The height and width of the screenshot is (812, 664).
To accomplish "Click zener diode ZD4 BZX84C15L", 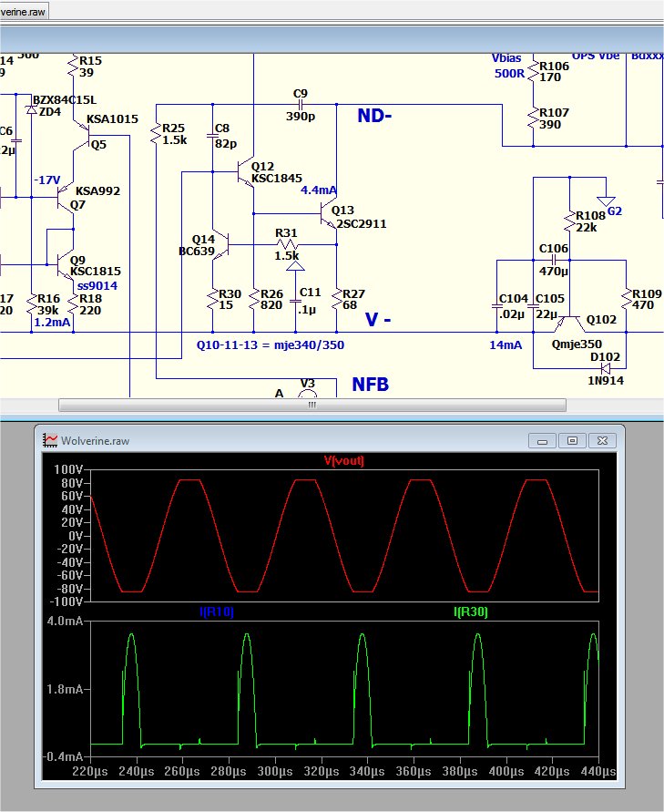I will point(32,109).
